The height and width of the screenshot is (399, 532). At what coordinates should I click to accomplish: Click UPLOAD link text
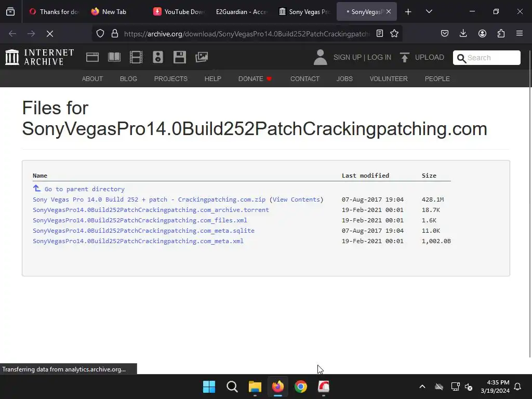(429, 57)
